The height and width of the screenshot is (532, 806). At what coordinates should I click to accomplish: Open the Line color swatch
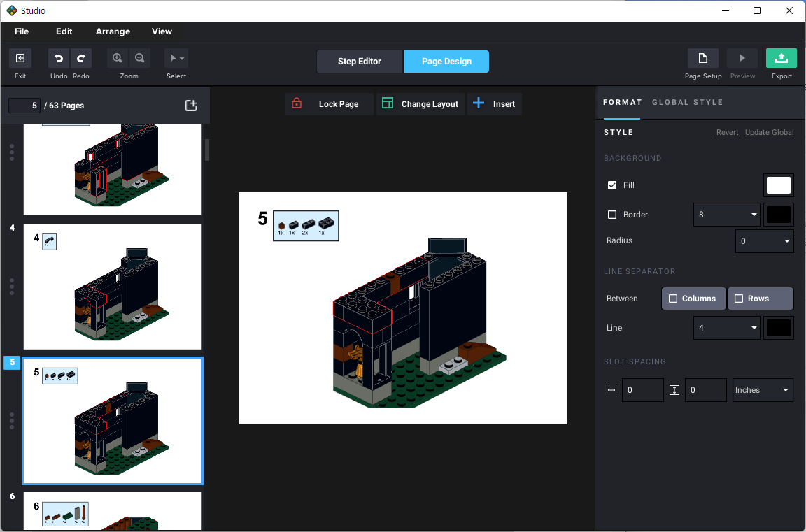pyautogui.click(x=778, y=328)
